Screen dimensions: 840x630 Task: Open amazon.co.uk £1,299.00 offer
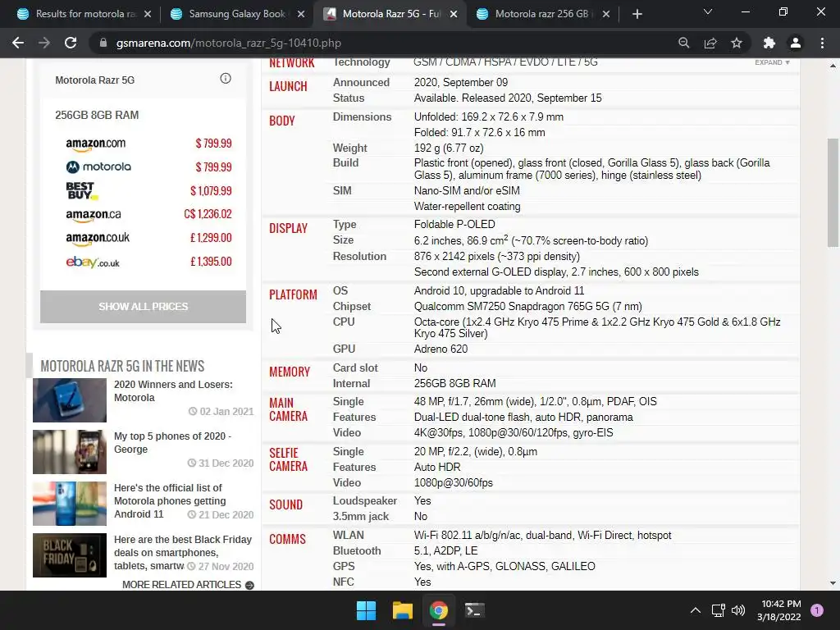tap(148, 238)
